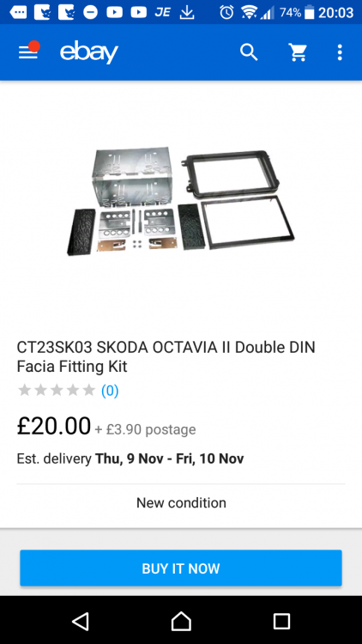Tap the £20.00 price
The width and height of the screenshot is (362, 644).
(x=54, y=426)
